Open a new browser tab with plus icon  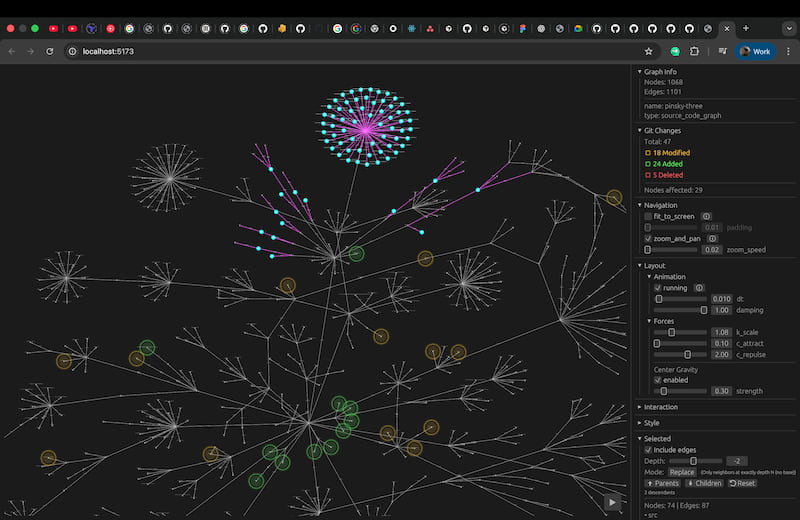[745, 28]
